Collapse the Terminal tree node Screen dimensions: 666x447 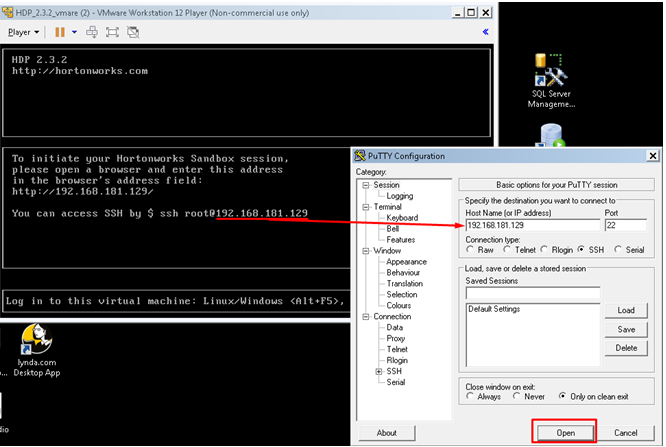(366, 207)
